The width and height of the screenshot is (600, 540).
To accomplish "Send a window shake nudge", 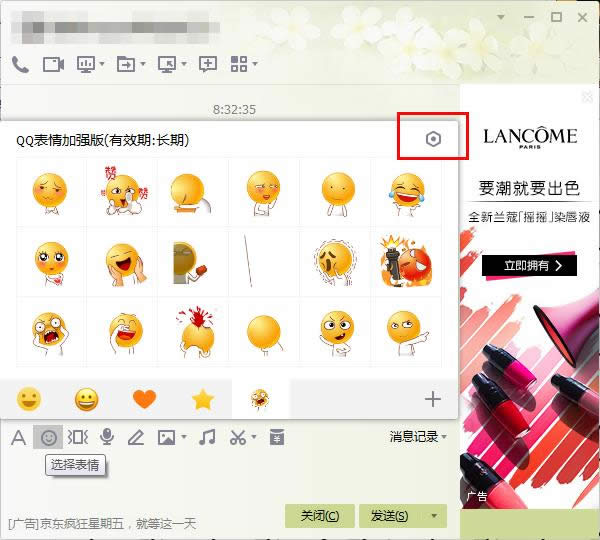I will point(77,437).
